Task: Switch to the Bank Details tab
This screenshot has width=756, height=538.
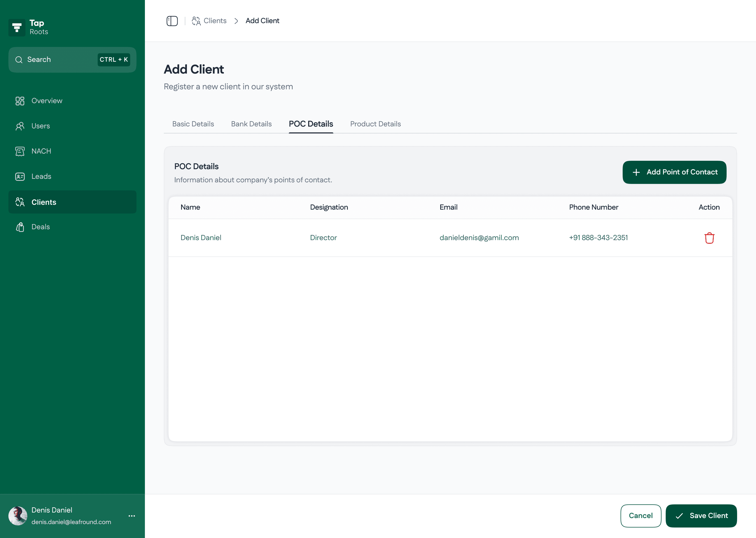Action: (251, 124)
